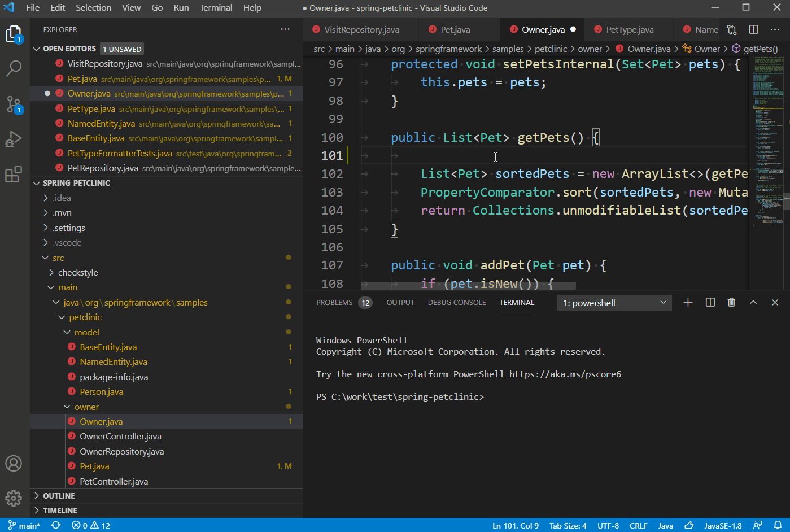This screenshot has width=790, height=532.
Task: Click the feedback icon in status bar
Action: coord(758,525)
